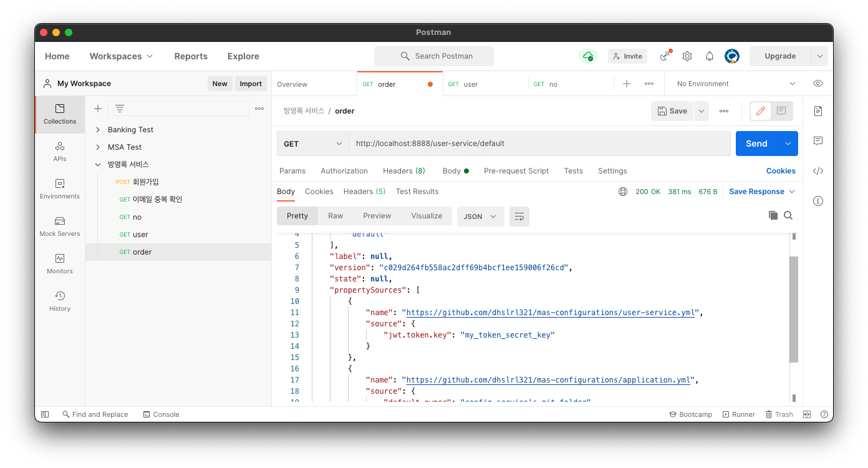Expand the Banking Test collection

(98, 130)
